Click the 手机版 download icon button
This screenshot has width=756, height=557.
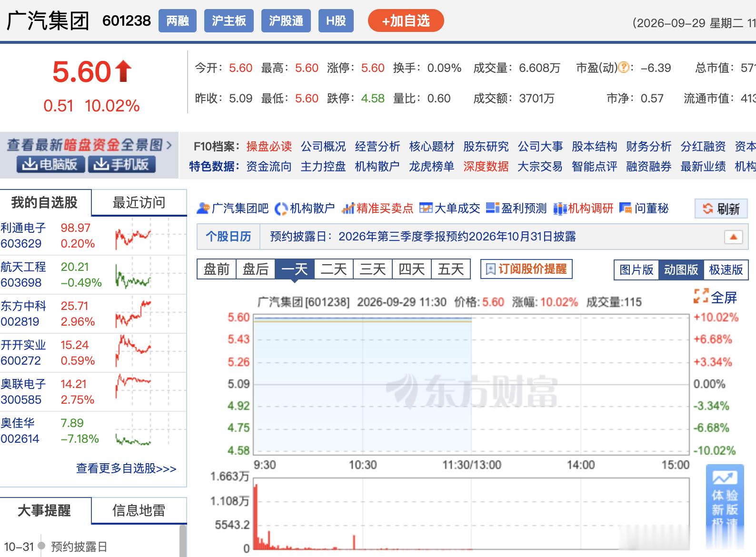point(121,164)
